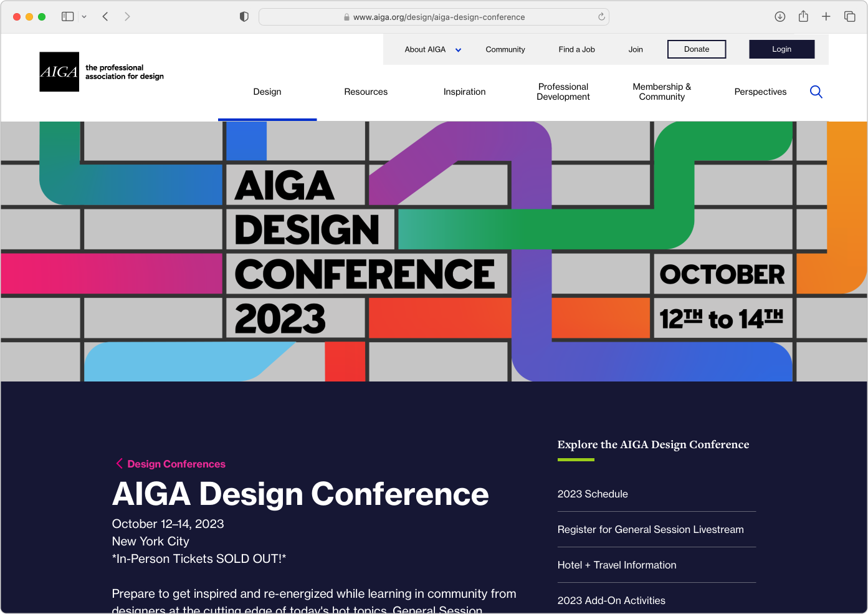Open the Membership & Community menu
The height and width of the screenshot is (614, 868).
coord(661,92)
